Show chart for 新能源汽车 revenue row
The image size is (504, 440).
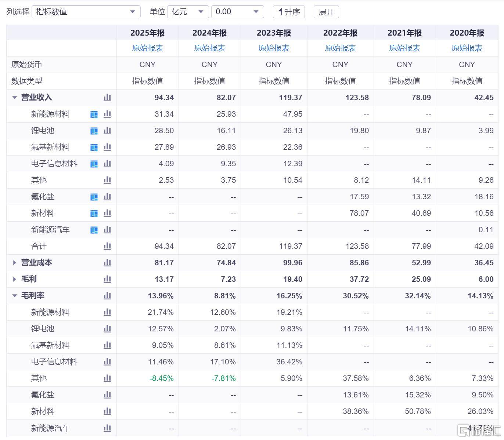click(x=107, y=230)
